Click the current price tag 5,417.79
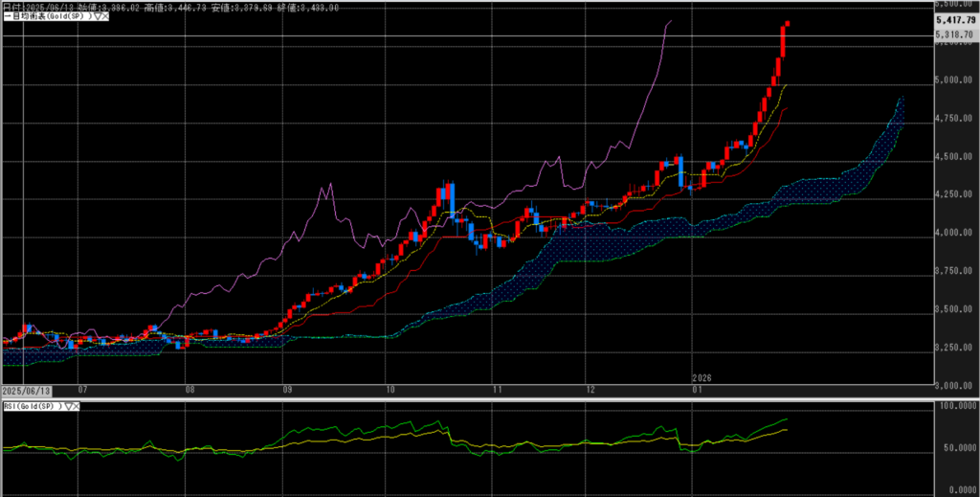Image resolution: width=980 pixels, height=497 pixels. tap(956, 18)
